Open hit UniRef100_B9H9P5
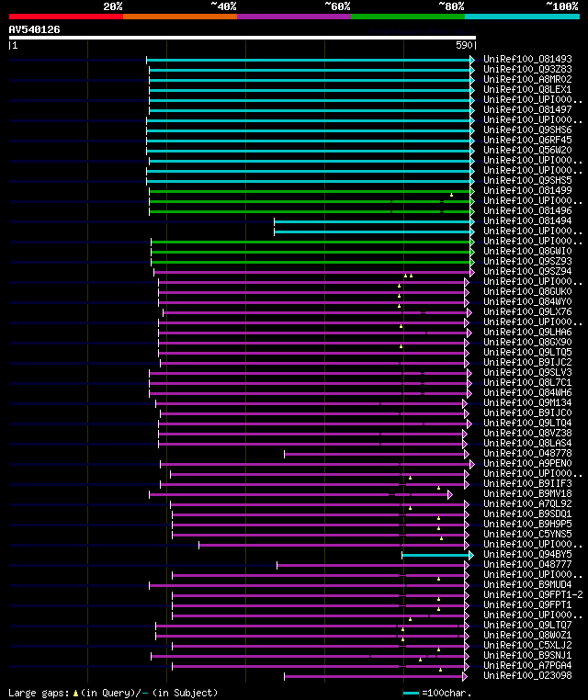 tap(527, 524)
